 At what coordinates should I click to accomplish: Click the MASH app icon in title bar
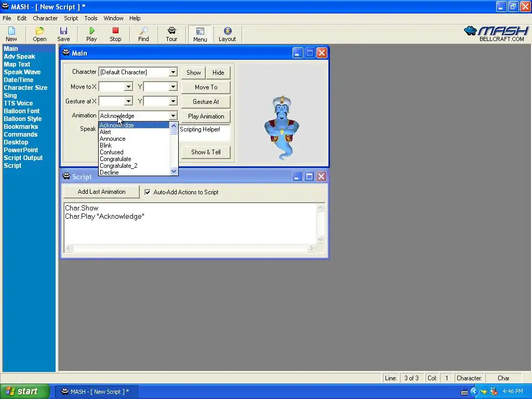tap(5, 6)
